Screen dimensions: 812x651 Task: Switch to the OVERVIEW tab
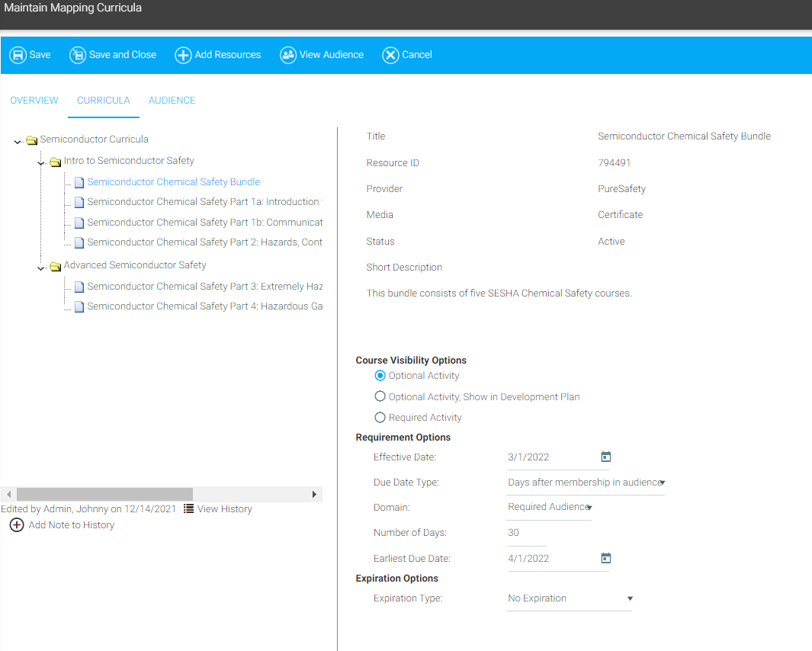click(34, 101)
